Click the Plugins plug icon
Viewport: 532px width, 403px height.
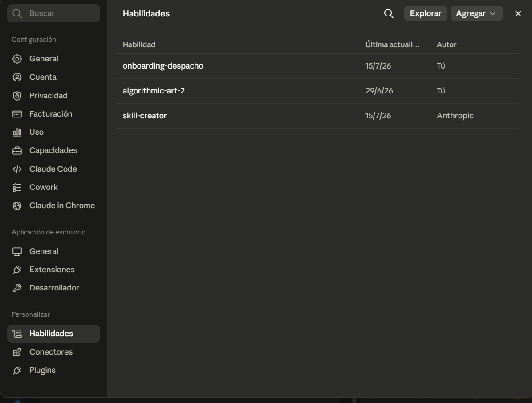tap(17, 370)
